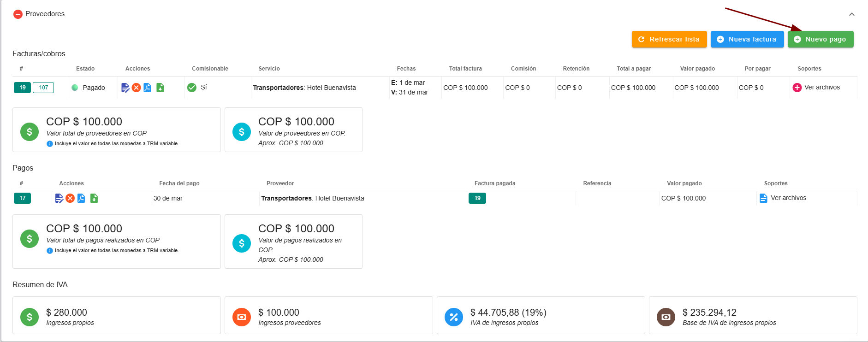Click document icon beside Ver archivos in Pagos
The width and height of the screenshot is (868, 342).
click(x=763, y=198)
